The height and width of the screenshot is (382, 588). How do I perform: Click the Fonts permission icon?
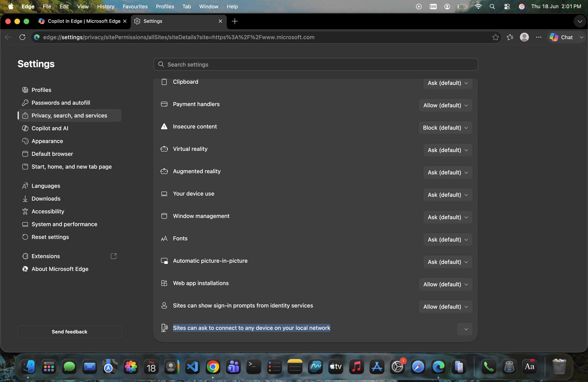click(164, 239)
